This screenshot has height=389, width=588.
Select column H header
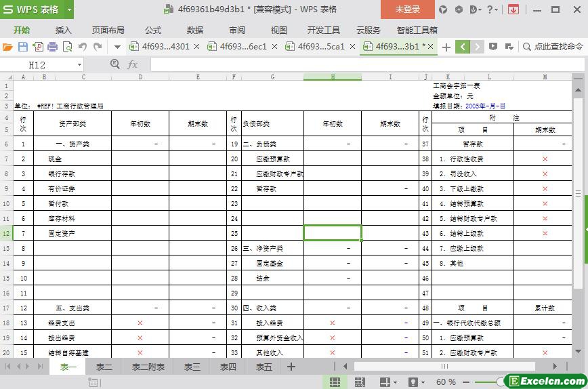(333, 77)
